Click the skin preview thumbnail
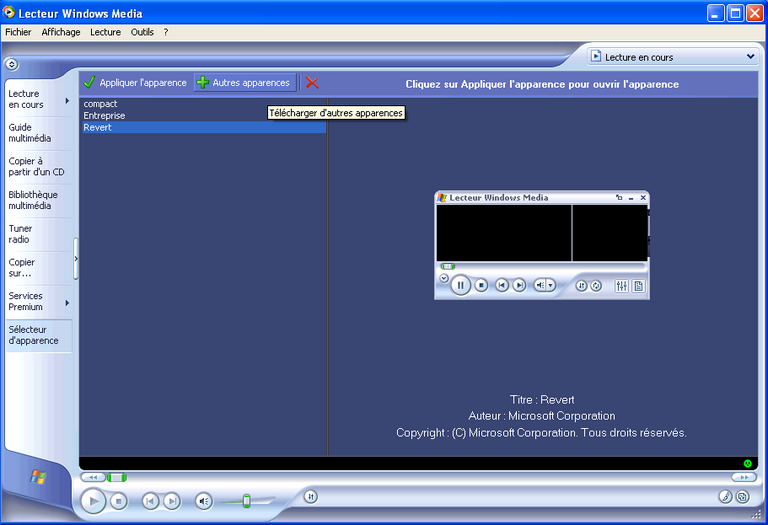 click(542, 245)
